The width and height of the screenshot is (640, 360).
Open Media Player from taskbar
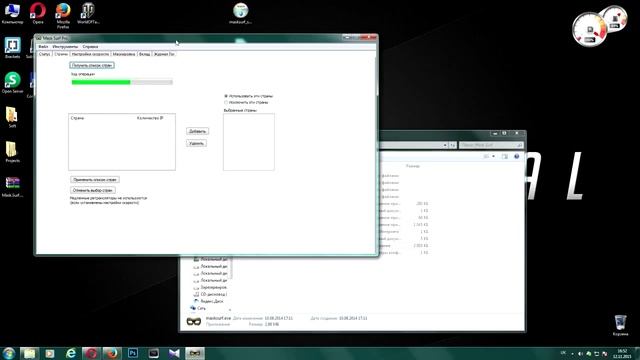point(50,353)
